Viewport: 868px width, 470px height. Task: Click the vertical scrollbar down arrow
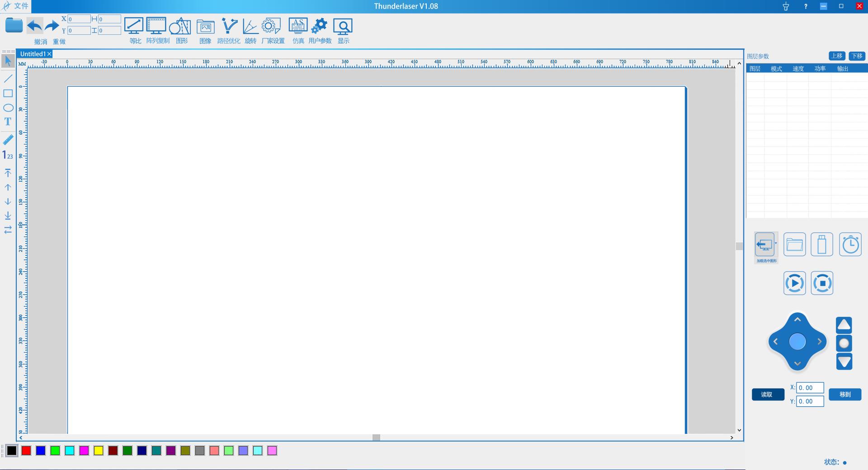click(x=739, y=430)
